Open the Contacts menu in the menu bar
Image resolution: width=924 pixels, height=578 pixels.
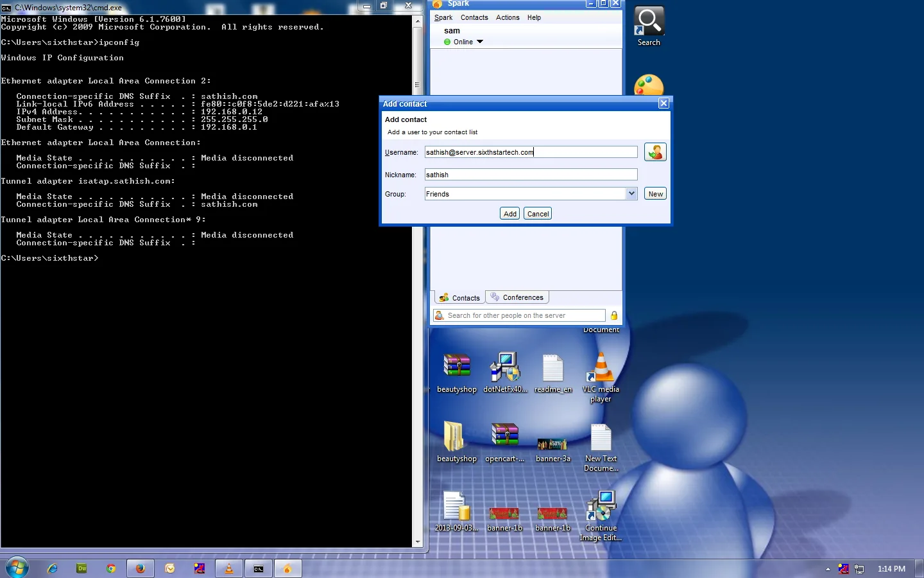pyautogui.click(x=474, y=18)
